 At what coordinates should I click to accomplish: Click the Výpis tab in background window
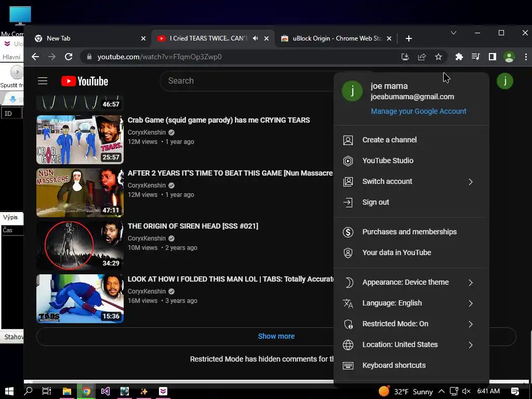click(10, 218)
